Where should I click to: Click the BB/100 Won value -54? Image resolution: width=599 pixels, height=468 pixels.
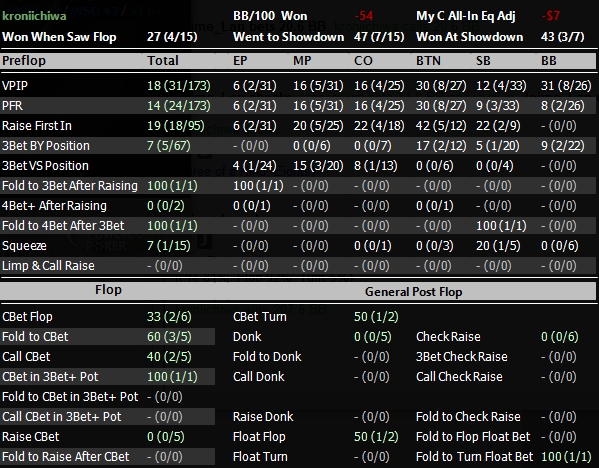point(363,16)
